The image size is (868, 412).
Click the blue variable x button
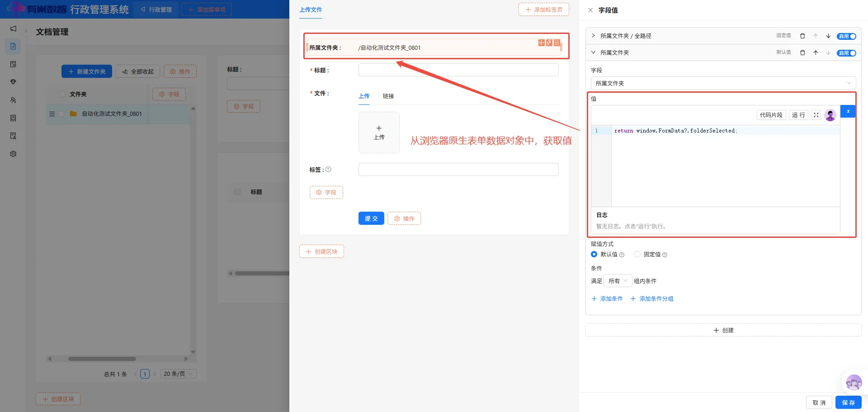pos(848,111)
